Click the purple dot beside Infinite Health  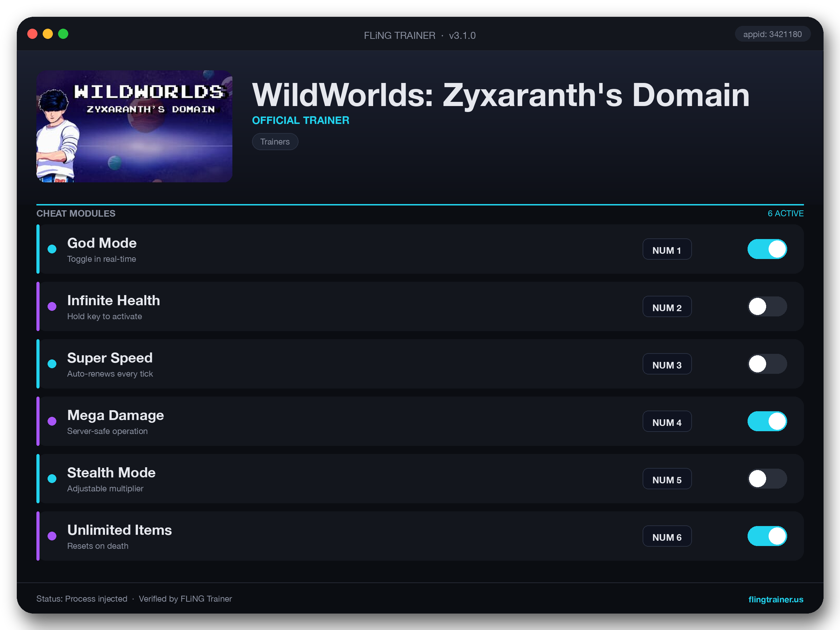[52, 307]
